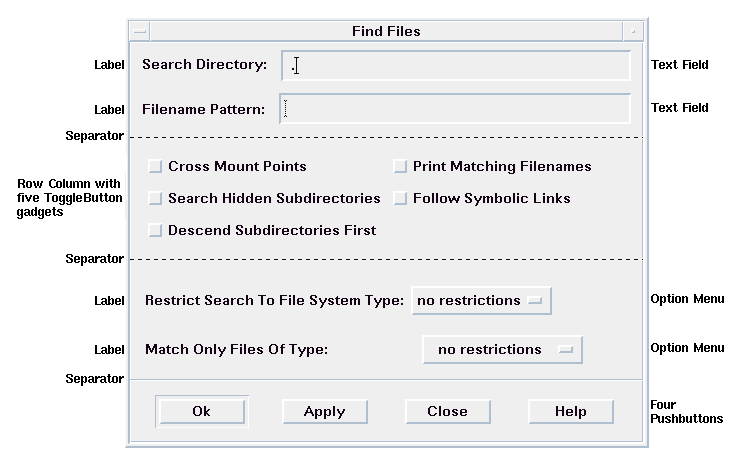This screenshot has width=741, height=465.
Task: Click the Restrict Search To File System Type label
Action: (x=274, y=300)
